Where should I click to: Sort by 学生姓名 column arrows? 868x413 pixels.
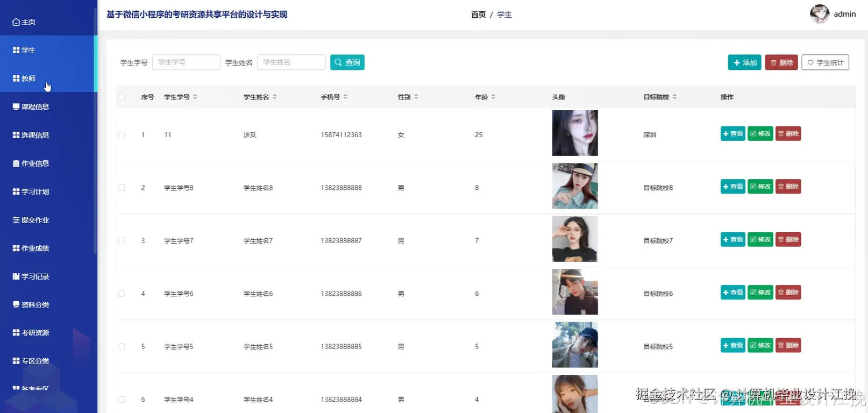pos(275,97)
